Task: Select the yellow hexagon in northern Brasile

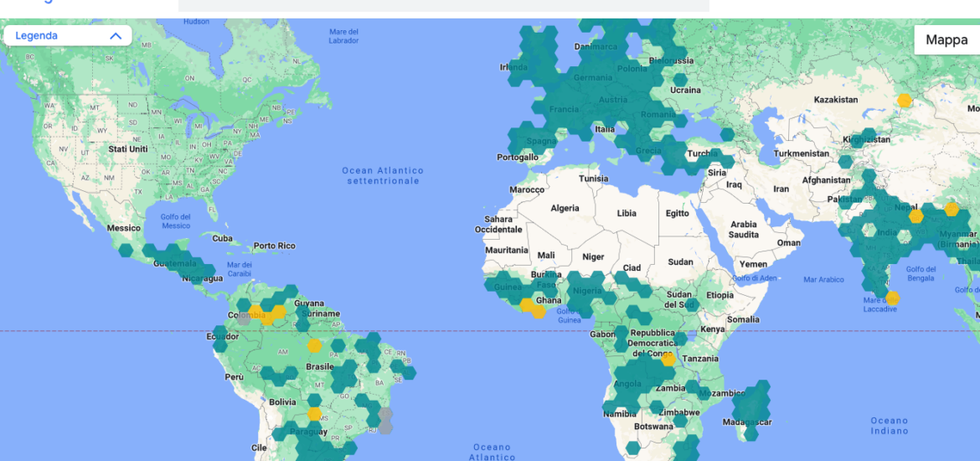Action: coord(314,345)
